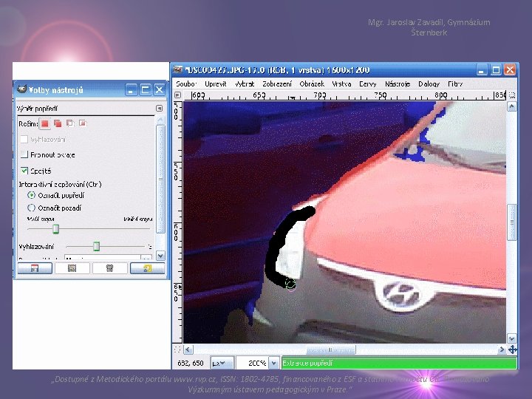The image size is (532, 399).
Task: Click the canvas horizontal scroll right arrow
Action: coord(502,349)
